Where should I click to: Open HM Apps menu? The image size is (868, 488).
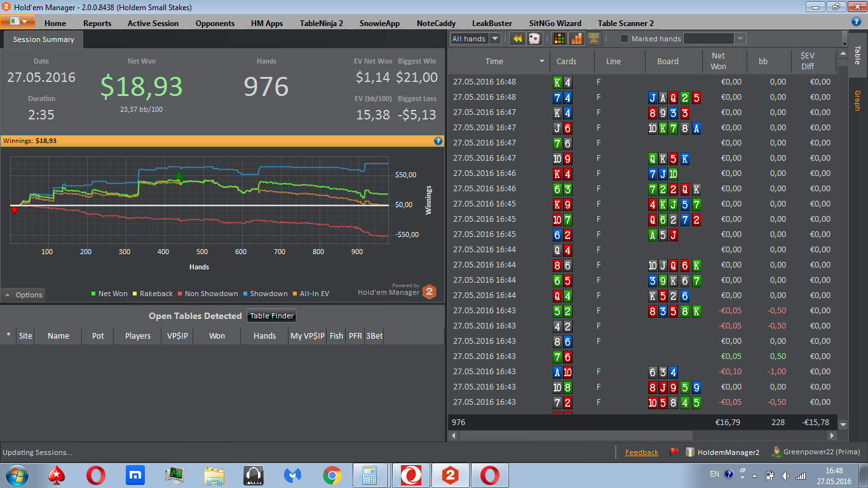click(x=267, y=23)
